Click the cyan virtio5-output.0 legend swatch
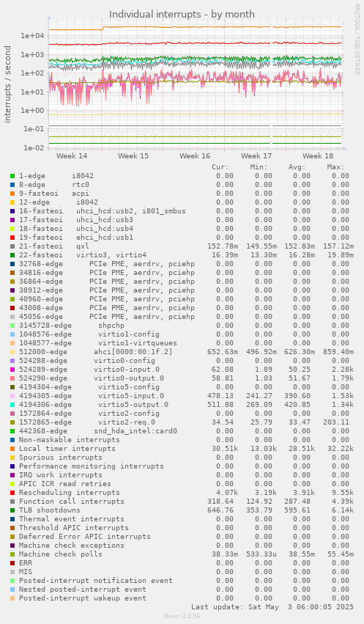Screen dimensions: 364x624 (x=12, y=404)
